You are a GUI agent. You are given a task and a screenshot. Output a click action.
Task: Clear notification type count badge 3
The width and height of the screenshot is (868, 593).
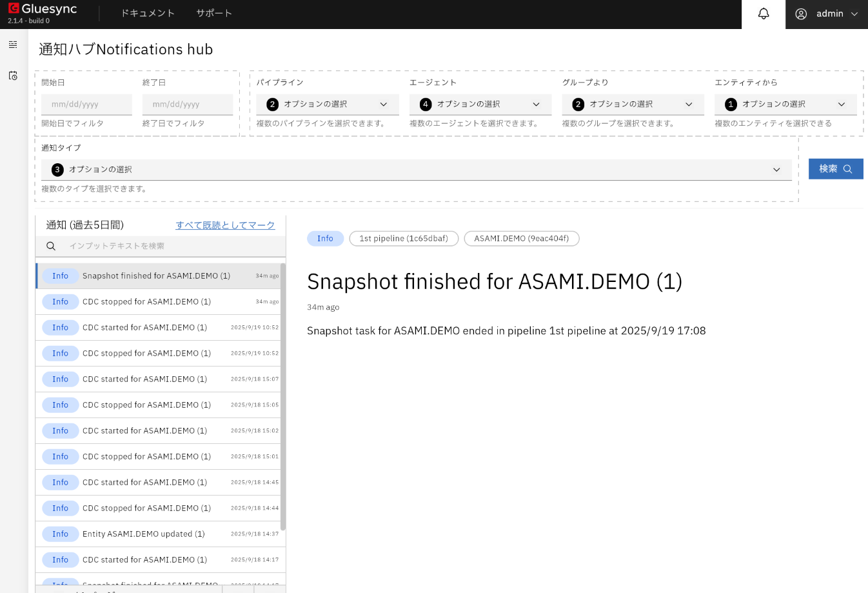point(57,170)
